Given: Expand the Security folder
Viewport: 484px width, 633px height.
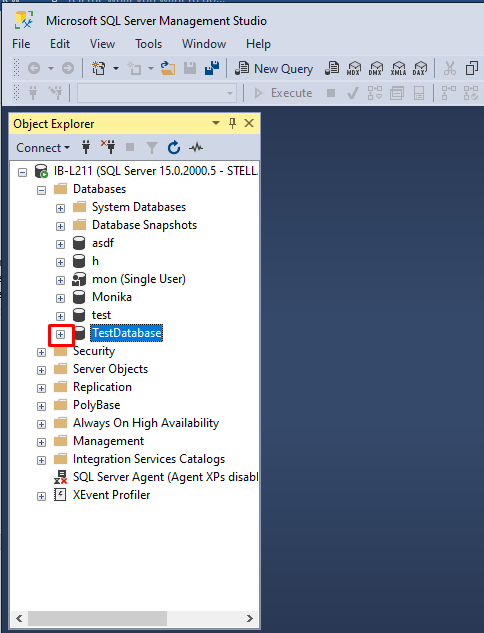Looking at the screenshot, I should tap(41, 352).
